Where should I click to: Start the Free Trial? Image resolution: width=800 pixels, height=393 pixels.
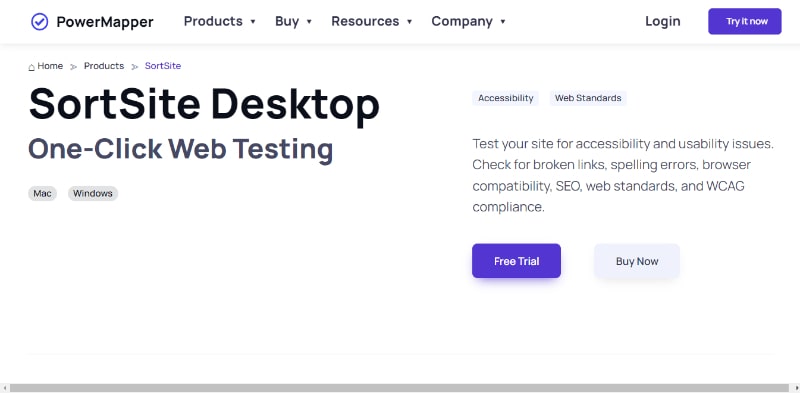click(x=516, y=261)
